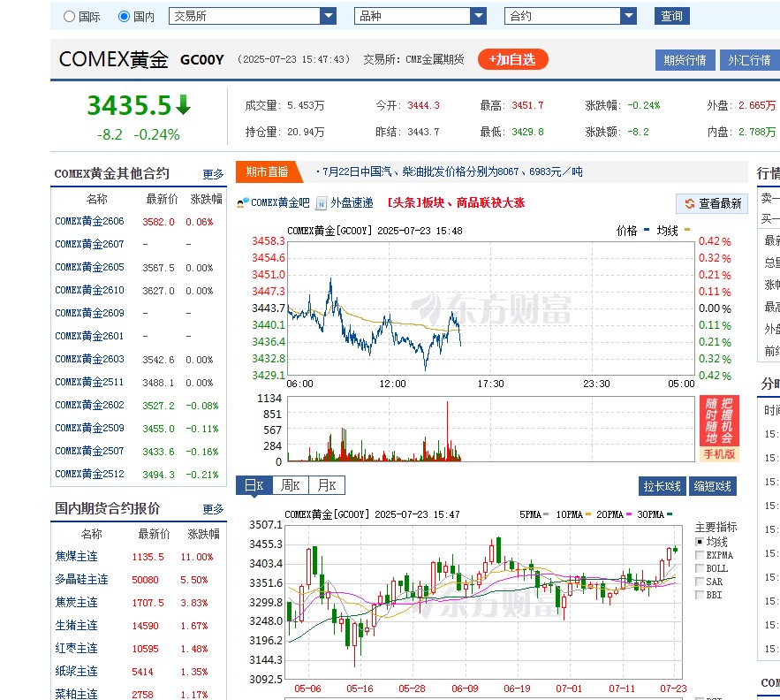Click the yellow 均线 legend marker
This screenshot has width=780, height=700.
[687, 230]
